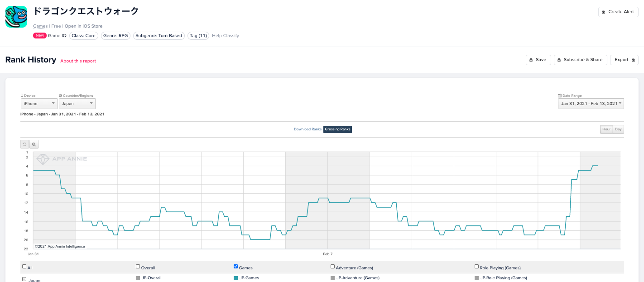Image resolution: width=644 pixels, height=282 pixels.
Task: Enable the Role Playing (Games) checkbox
Action: [x=477, y=267]
